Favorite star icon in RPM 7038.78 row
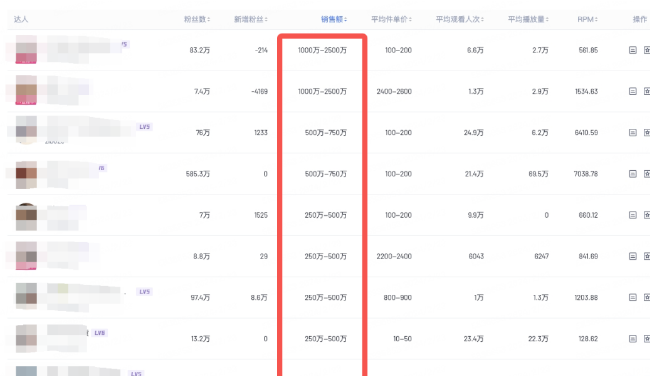 (647, 174)
